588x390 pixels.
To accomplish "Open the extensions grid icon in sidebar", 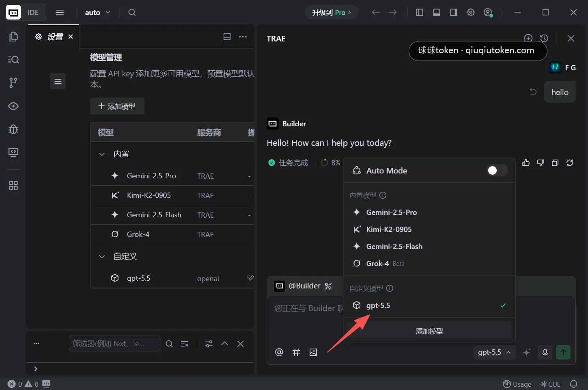I will [13, 186].
